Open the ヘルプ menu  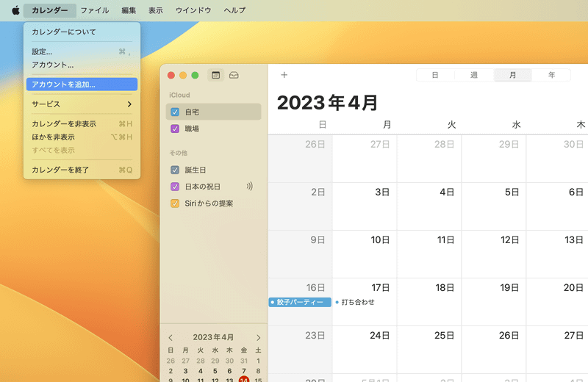click(234, 10)
